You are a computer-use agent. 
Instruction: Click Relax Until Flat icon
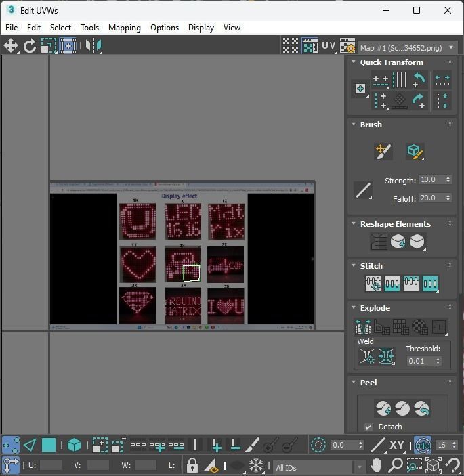pyautogui.click(x=398, y=242)
